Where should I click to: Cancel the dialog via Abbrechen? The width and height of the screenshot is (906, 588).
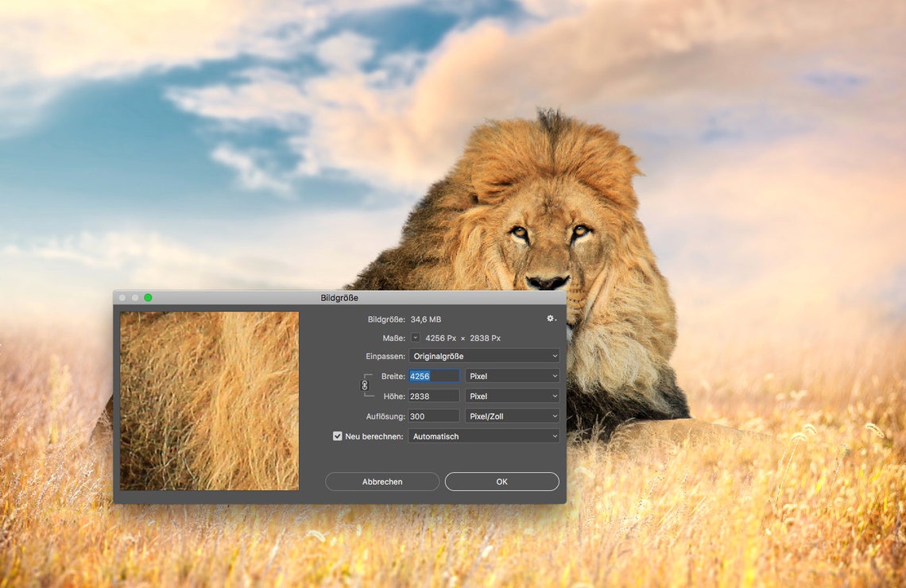coord(382,482)
